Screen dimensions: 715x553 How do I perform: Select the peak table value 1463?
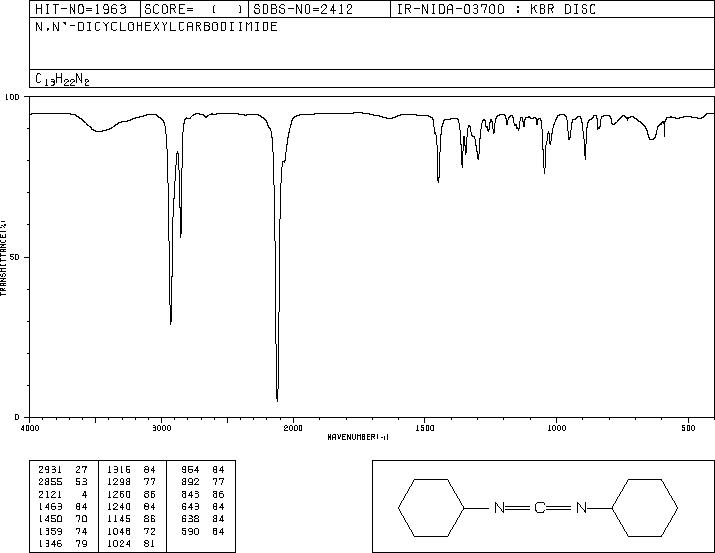pos(50,506)
